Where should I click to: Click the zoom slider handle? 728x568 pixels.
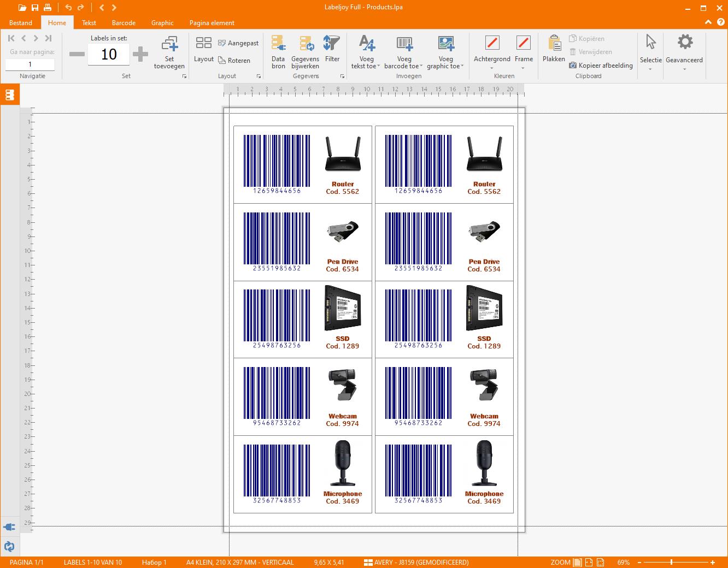click(671, 562)
